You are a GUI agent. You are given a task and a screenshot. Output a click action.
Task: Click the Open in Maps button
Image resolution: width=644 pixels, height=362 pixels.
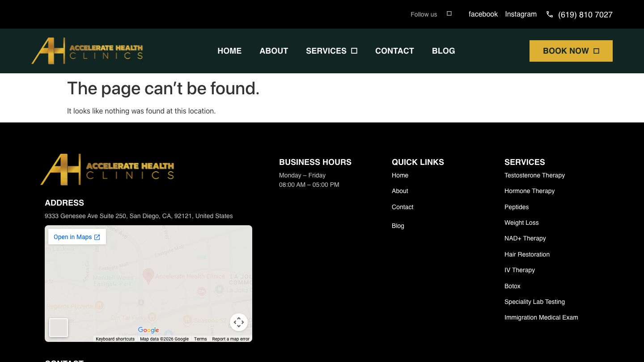[77, 237]
